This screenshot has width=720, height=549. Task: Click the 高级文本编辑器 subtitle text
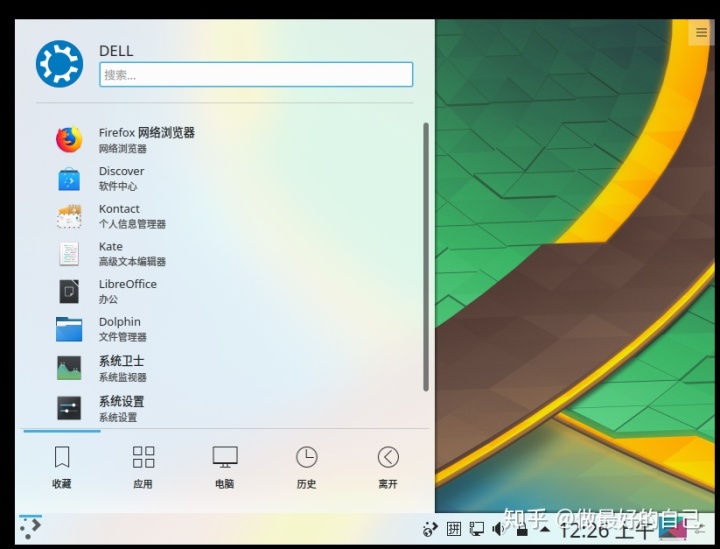click(x=132, y=262)
